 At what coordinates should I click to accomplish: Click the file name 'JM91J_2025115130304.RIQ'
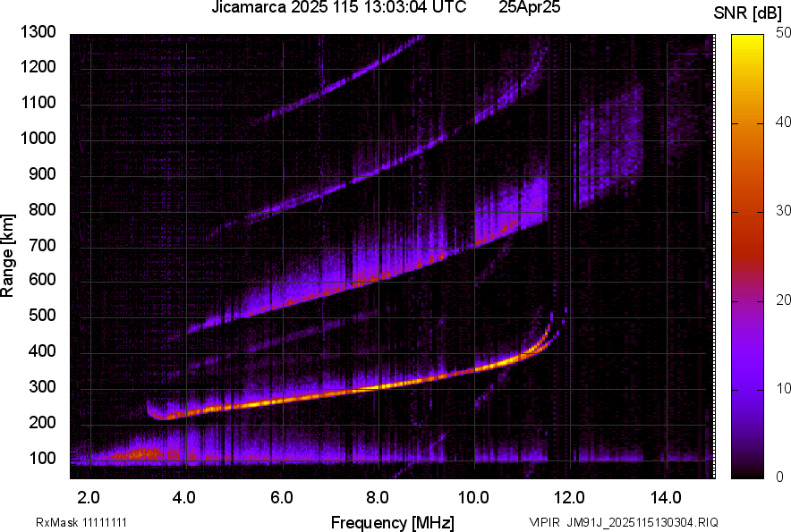[x=642, y=522]
